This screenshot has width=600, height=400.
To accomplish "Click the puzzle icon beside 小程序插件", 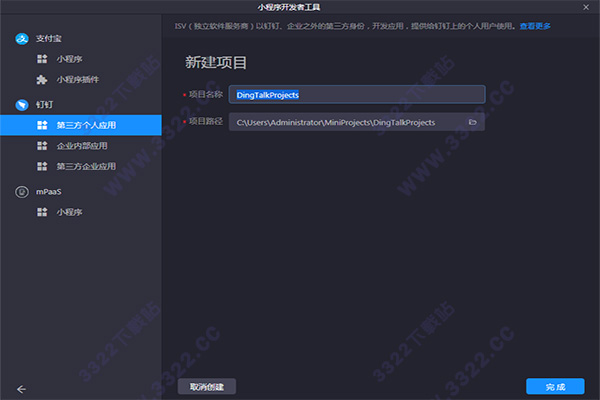I will tap(42, 79).
